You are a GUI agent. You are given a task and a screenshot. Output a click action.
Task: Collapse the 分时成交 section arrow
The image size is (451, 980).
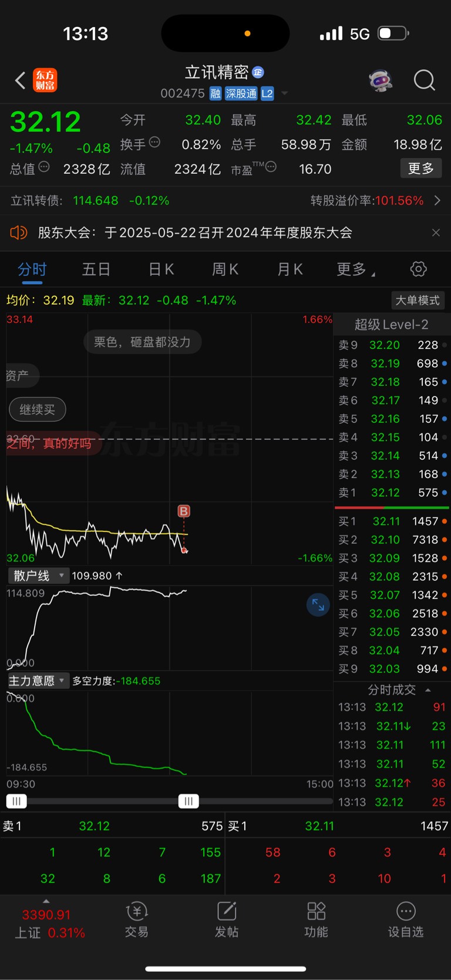tap(428, 690)
